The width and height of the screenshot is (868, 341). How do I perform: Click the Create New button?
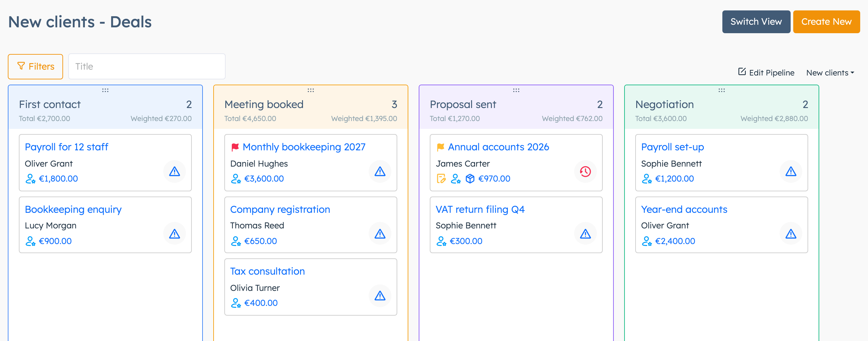(x=826, y=21)
